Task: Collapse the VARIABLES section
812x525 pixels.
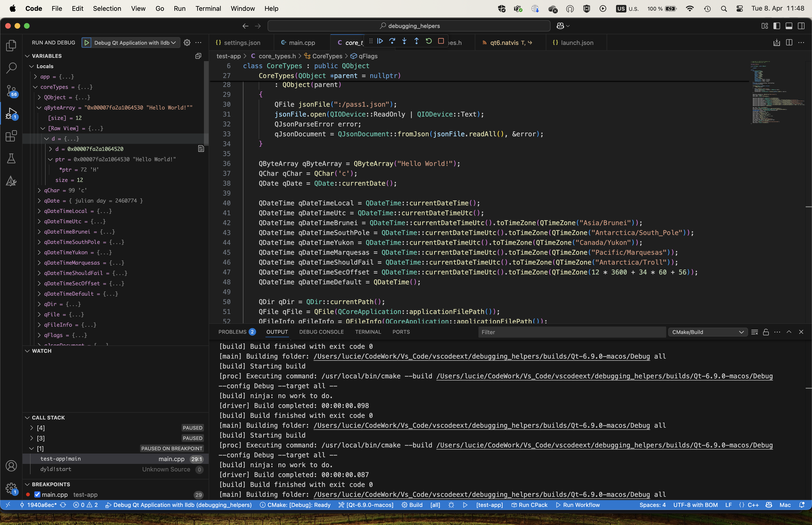Action: pyautogui.click(x=27, y=56)
